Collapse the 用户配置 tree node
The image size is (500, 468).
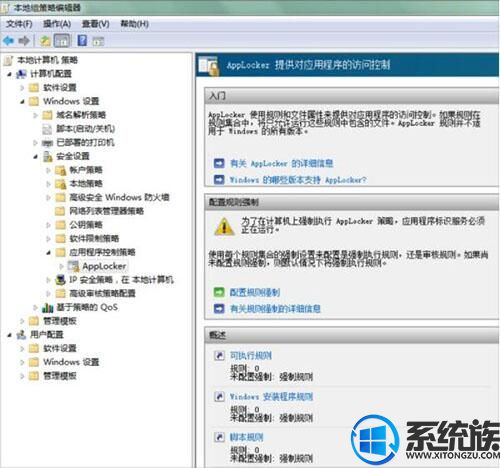(x=9, y=335)
